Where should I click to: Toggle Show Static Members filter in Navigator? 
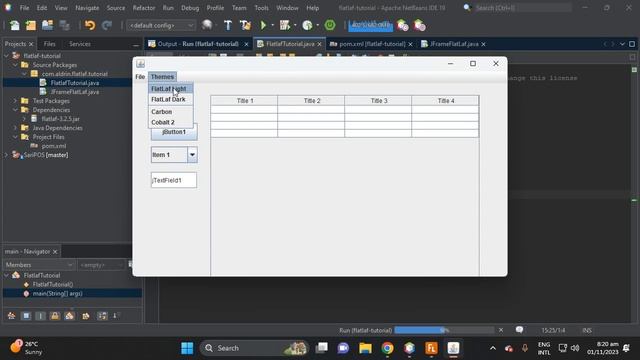[40, 316]
